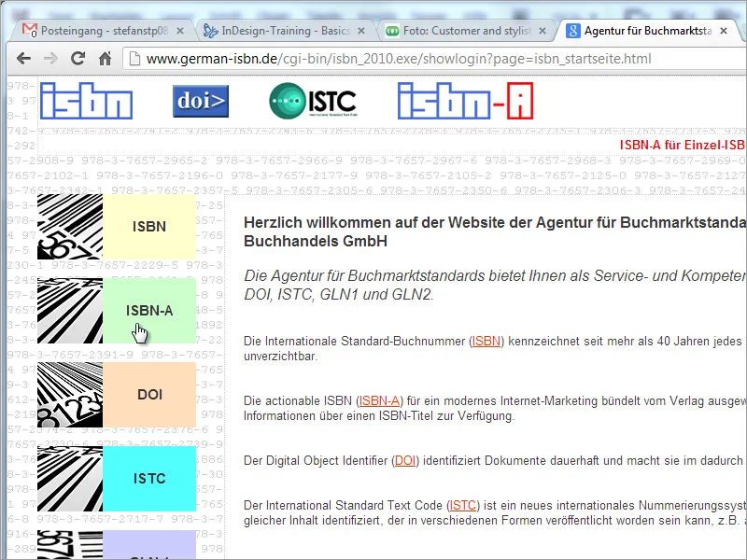Follow the DOI link in the text
This screenshot has height=560, width=747.
(x=405, y=460)
